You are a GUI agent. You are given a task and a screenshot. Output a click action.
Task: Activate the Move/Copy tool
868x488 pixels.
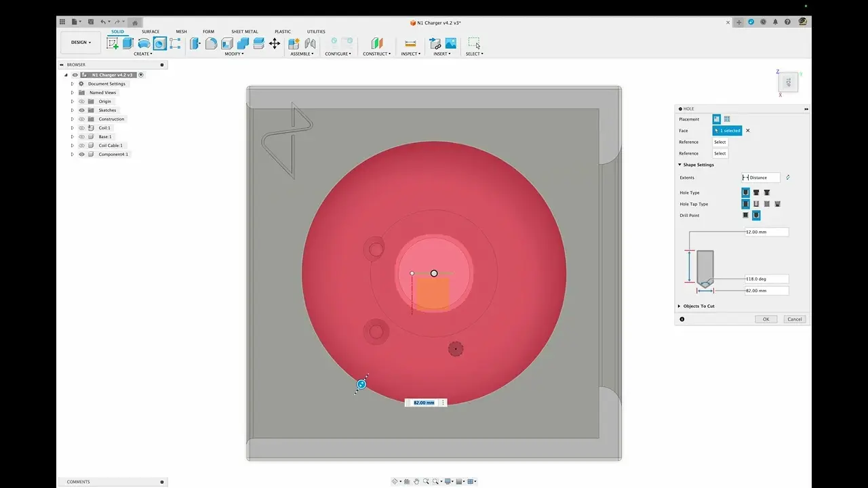pyautogui.click(x=275, y=43)
